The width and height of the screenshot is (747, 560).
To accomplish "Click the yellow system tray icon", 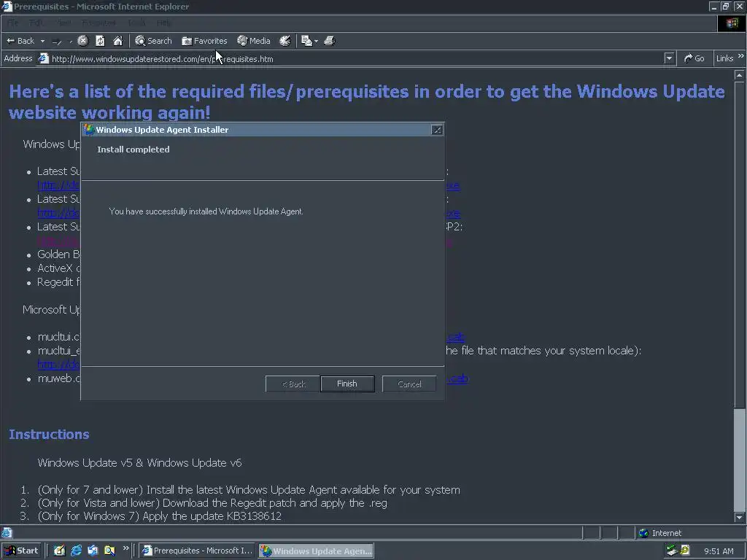I will coord(685,551).
